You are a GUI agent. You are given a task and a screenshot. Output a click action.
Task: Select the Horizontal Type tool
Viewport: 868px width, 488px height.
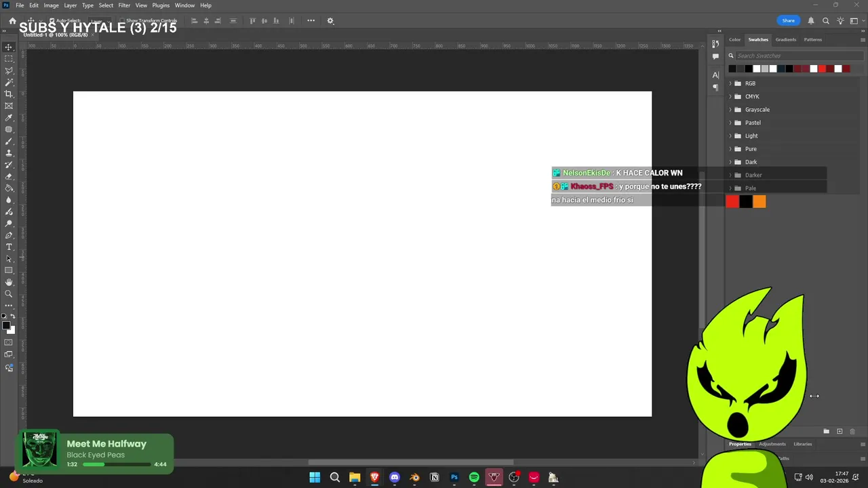click(x=9, y=247)
